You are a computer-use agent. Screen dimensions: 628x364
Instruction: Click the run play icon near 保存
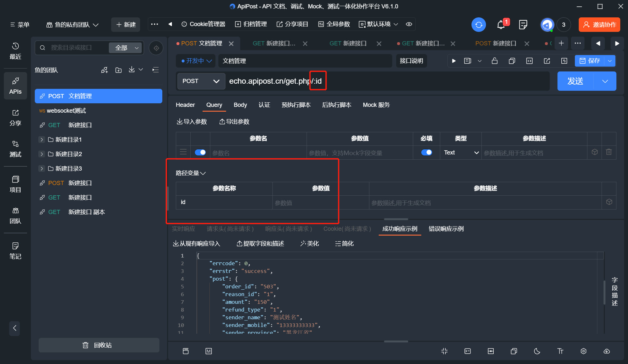[x=454, y=61]
